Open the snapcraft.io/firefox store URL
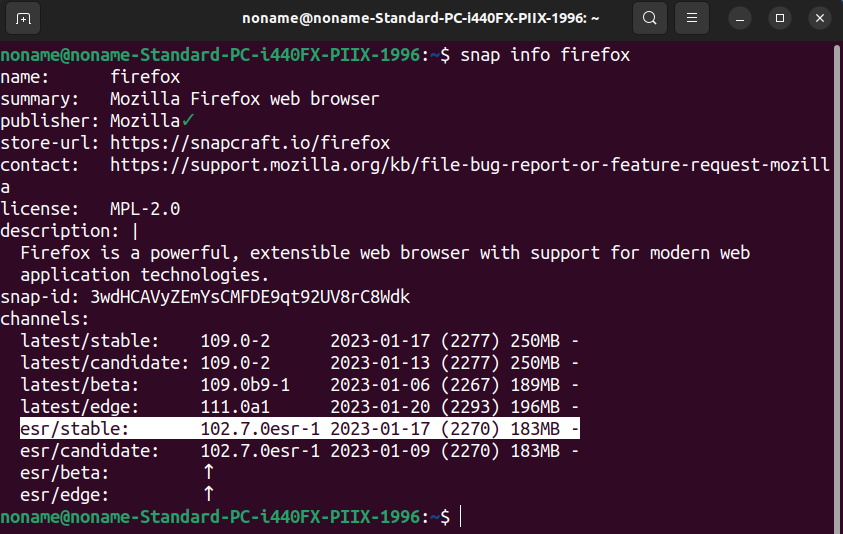 click(x=250, y=143)
